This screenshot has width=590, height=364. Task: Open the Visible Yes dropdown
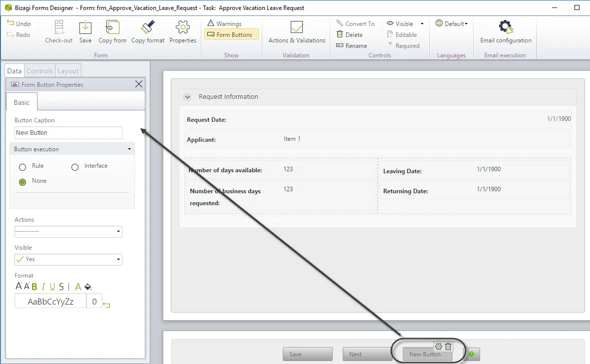click(x=68, y=260)
